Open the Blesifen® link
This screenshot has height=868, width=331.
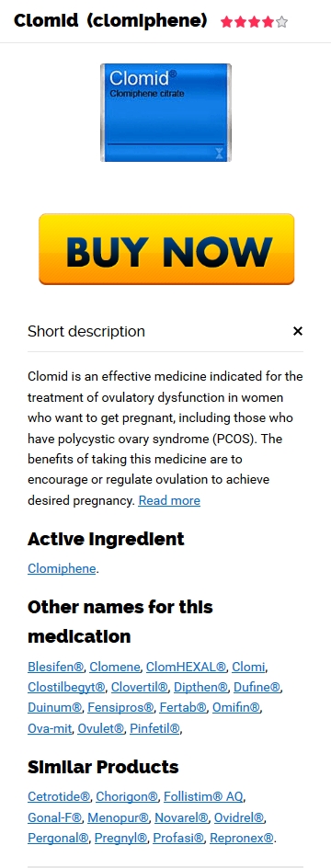pyautogui.click(x=56, y=667)
